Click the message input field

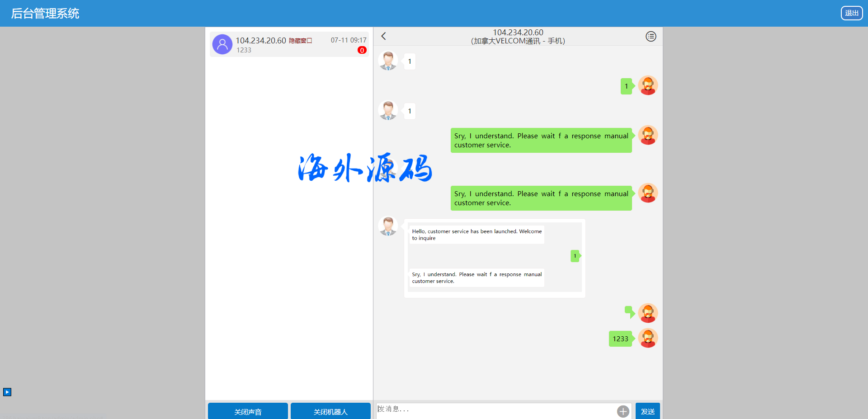[x=495, y=410]
